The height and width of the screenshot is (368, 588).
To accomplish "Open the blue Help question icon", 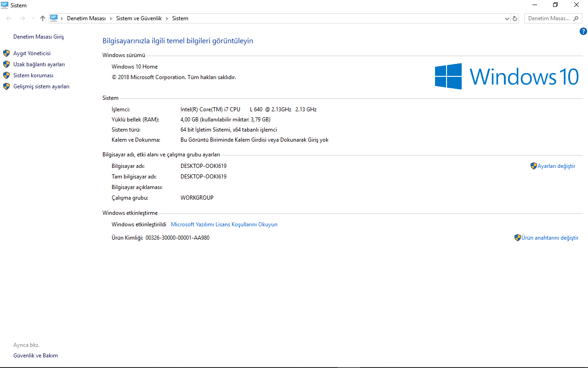I will (583, 31).
